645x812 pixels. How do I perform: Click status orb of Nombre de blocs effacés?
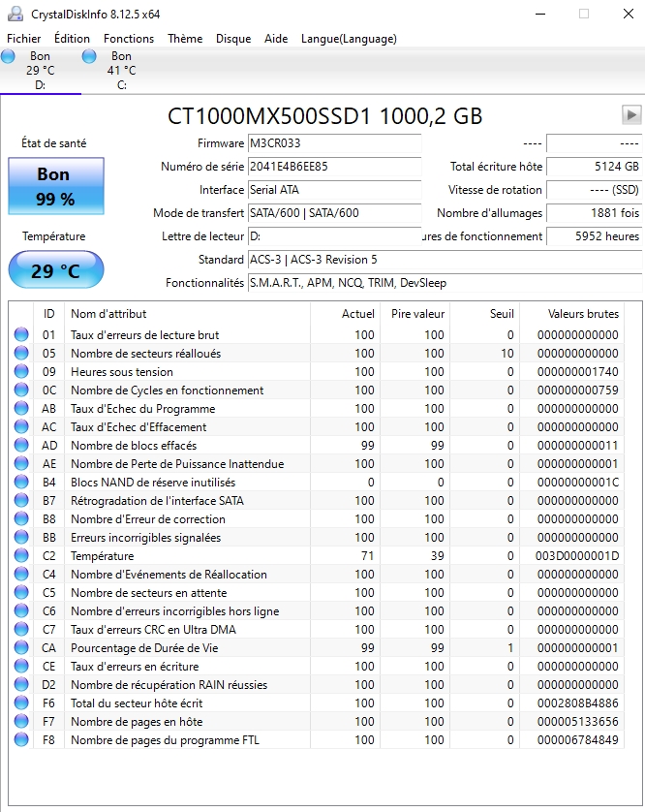point(21,445)
